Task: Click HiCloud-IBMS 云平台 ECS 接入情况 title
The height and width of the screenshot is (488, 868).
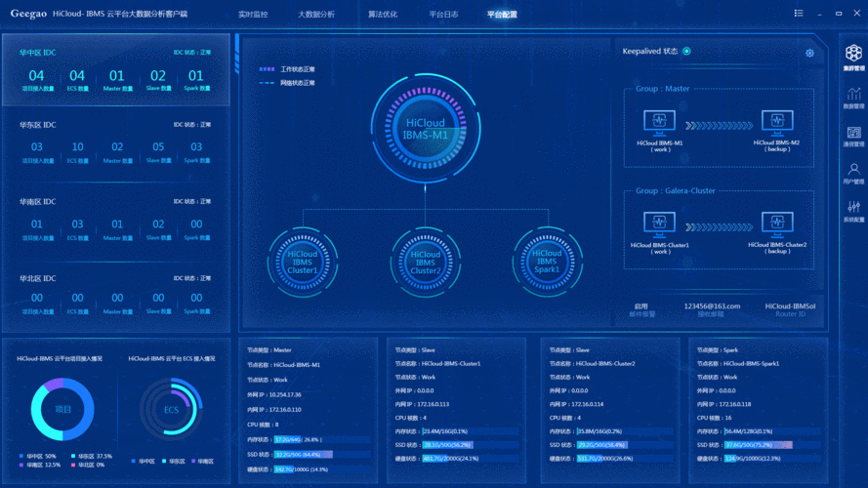Action: 172,359
